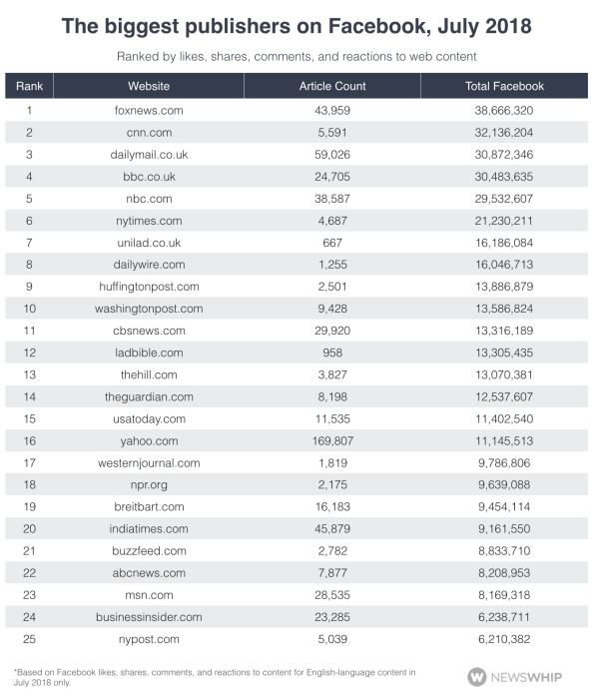Select the Rank column header
Screen dimensions: 595x700
pos(30,86)
